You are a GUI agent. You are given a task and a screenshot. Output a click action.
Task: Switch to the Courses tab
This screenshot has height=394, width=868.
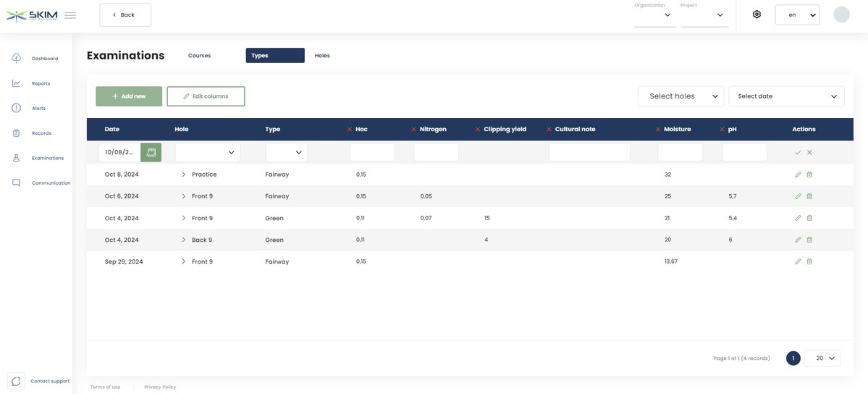[x=199, y=56]
